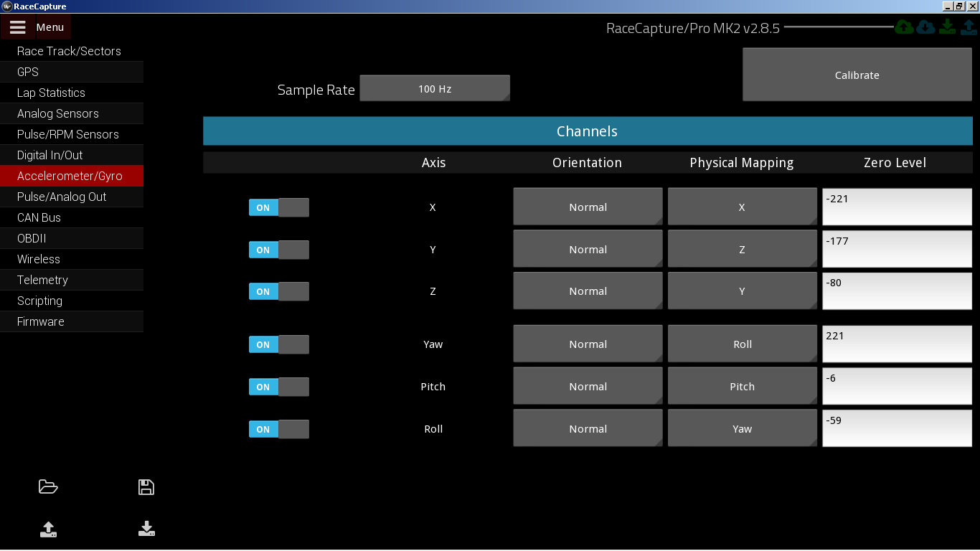The width and height of the screenshot is (980, 551).
Task: Open Physical Mapping dropdown showing Z
Action: 743,249
